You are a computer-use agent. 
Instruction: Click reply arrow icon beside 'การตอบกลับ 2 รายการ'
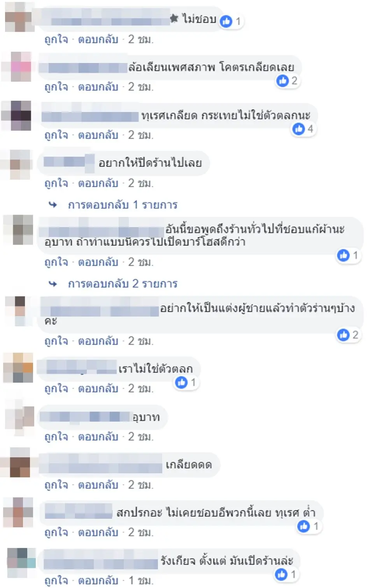pyautogui.click(x=53, y=284)
